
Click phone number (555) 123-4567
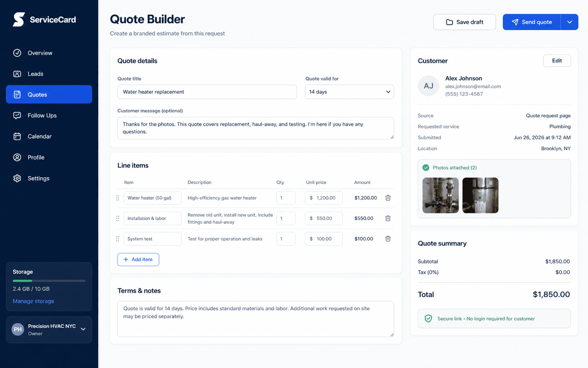coord(464,94)
